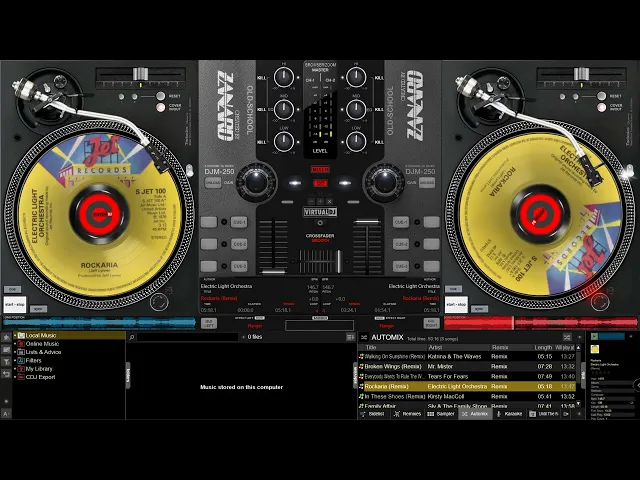640x480 pixels.
Task: Toggle right deck MID kill button
Action: (379, 109)
